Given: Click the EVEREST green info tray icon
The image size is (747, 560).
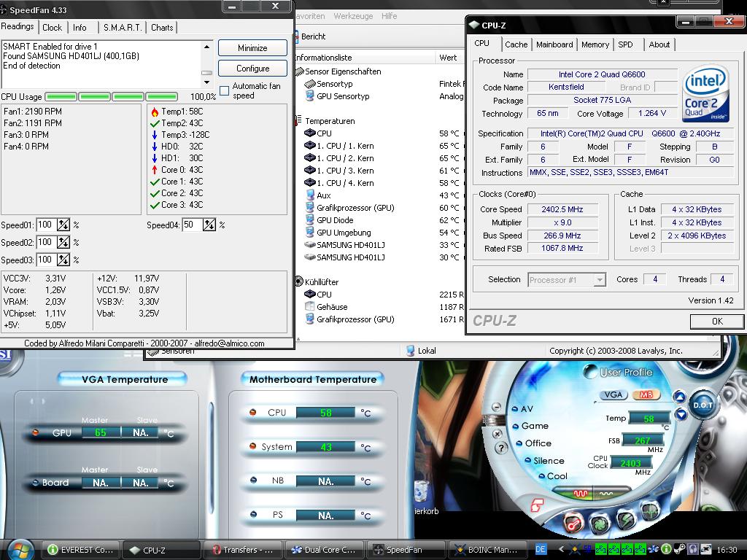Looking at the screenshot, I should tap(666, 550).
